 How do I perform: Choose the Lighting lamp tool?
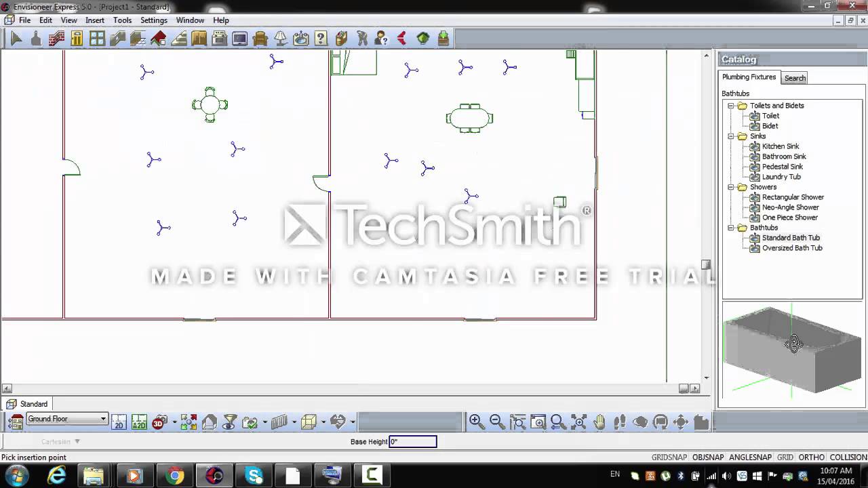pos(280,39)
